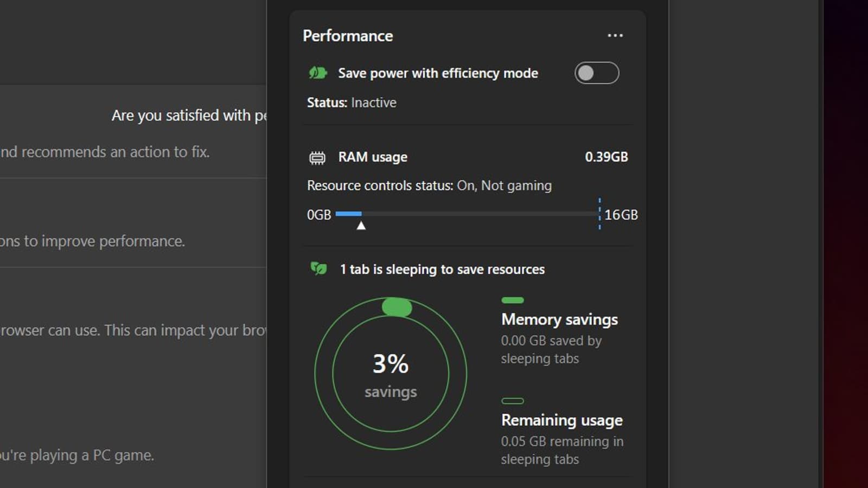Click the efficiency mode leaf battery icon

click(x=318, y=73)
